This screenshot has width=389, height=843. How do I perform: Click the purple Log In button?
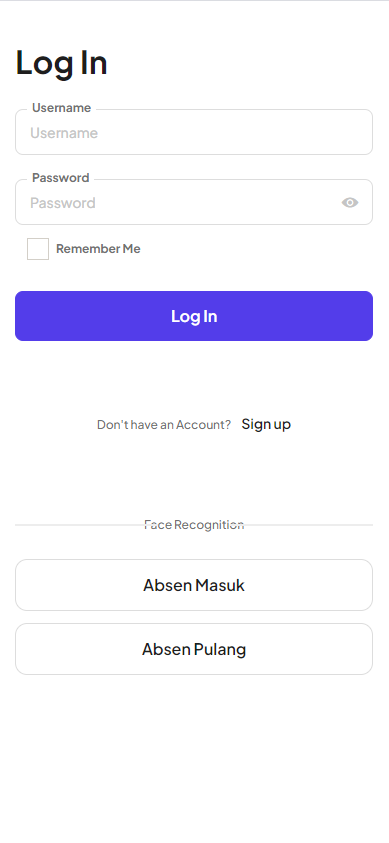tap(194, 316)
